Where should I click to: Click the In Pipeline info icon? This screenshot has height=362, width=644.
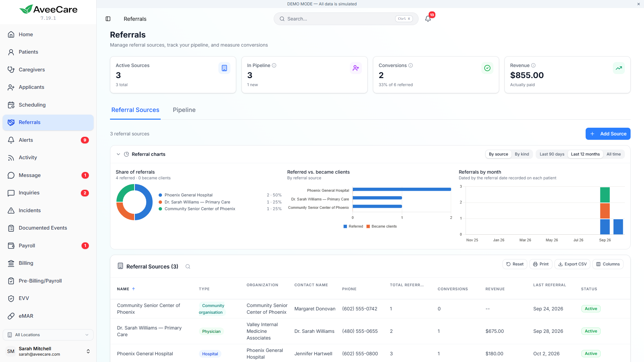click(274, 65)
